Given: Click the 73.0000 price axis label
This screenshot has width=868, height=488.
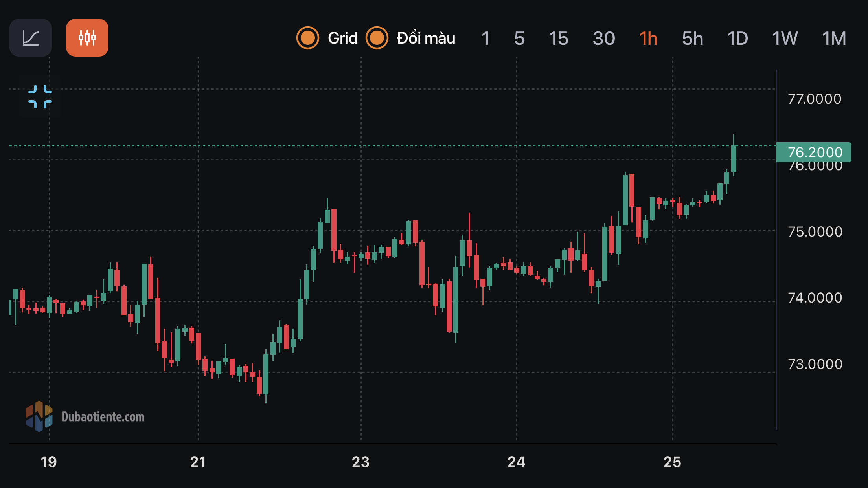Looking at the screenshot, I should pos(815,364).
